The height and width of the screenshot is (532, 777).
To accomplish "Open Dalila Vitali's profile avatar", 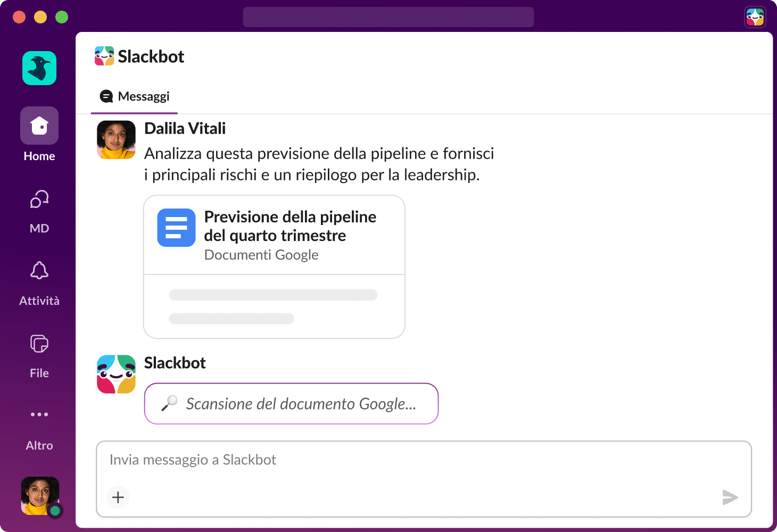I will tap(115, 140).
